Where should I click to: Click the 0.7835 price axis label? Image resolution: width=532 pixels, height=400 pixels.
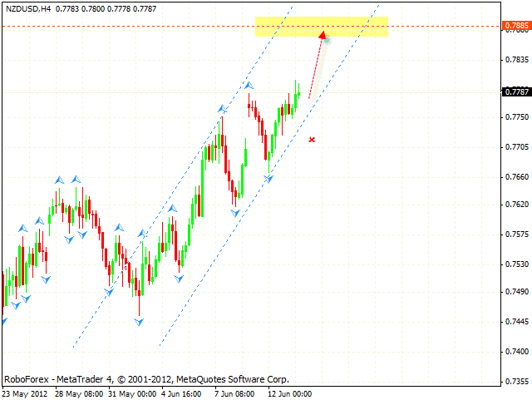click(x=516, y=60)
